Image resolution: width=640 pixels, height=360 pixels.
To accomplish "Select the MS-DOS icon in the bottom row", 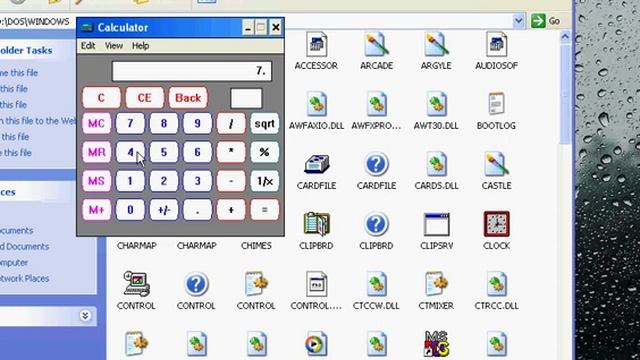I will (436, 344).
